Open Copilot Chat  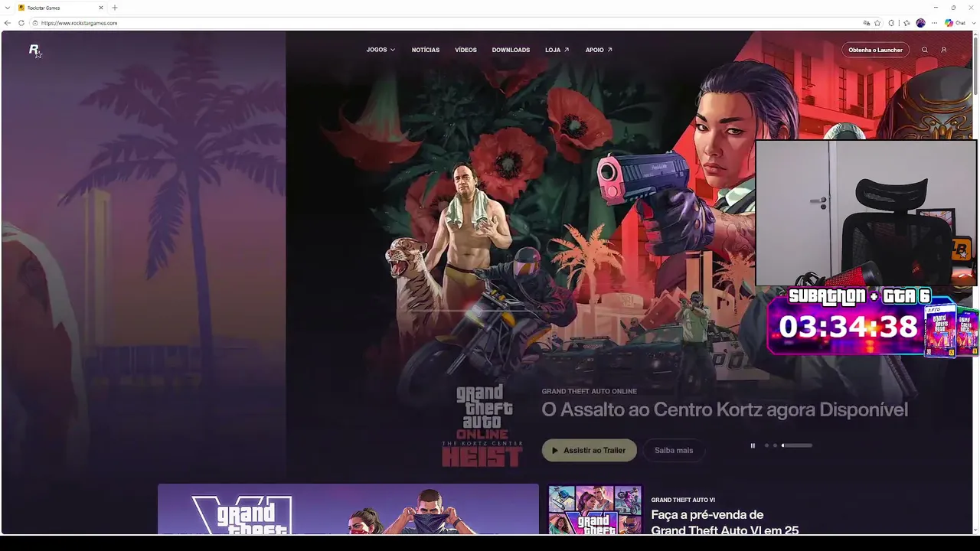(955, 23)
